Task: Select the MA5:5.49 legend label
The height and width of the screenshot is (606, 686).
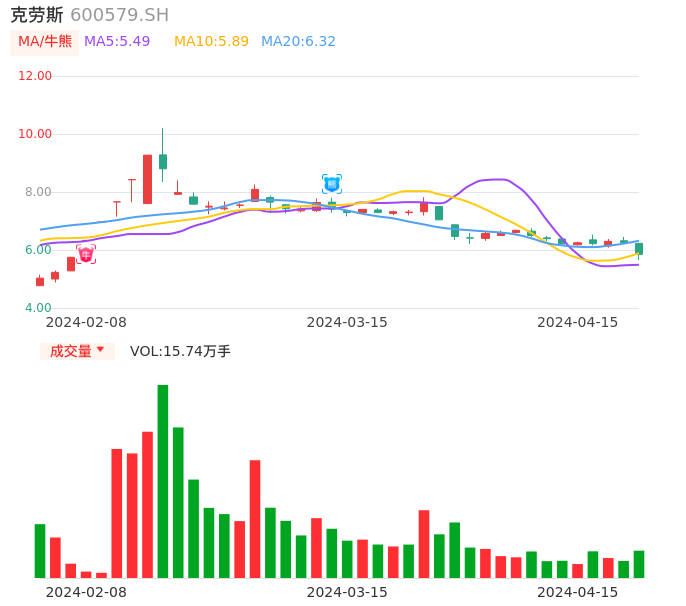Action: click(x=117, y=42)
